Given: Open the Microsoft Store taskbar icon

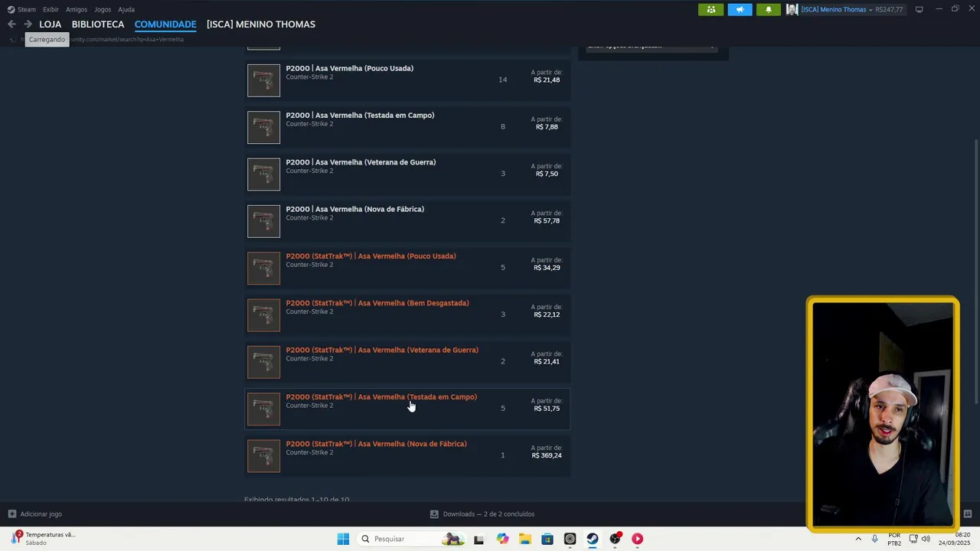Looking at the screenshot, I should pos(547,539).
